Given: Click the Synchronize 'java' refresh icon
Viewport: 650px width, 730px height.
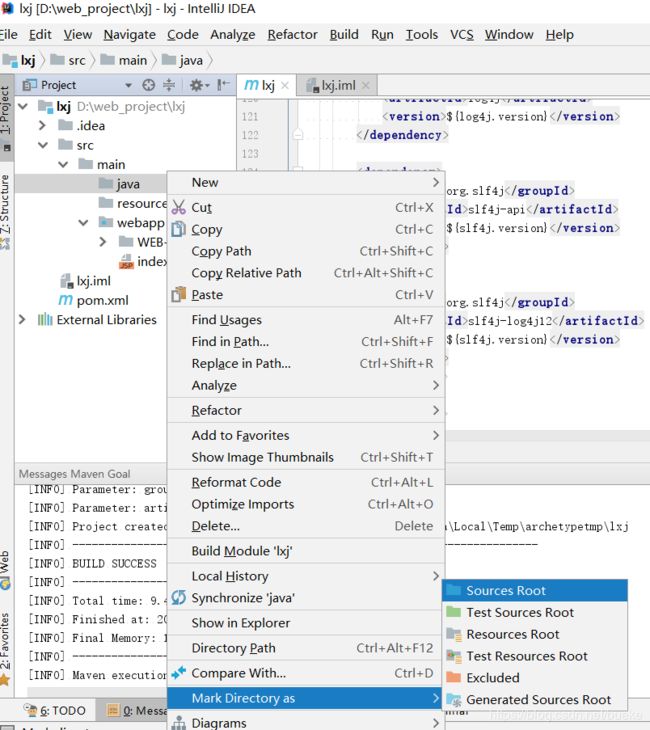Looking at the screenshot, I should pyautogui.click(x=178, y=597).
